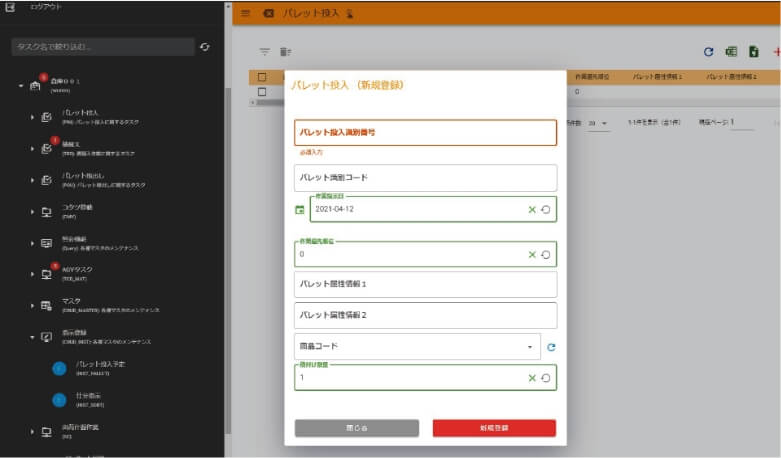Focus the task name search box in sidebar
The width and height of the screenshot is (781, 458).
pos(103,47)
